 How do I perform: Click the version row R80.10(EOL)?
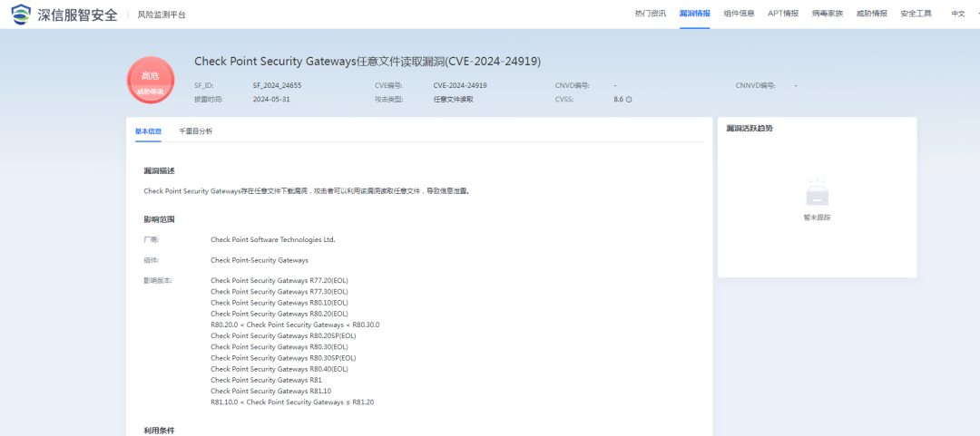(279, 303)
